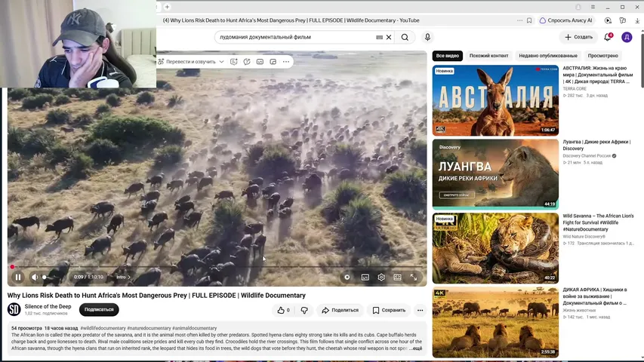Screen dimensions: 644x362
Task: Open the Австралия kangaroo video thumbnail
Action: coord(495,100)
